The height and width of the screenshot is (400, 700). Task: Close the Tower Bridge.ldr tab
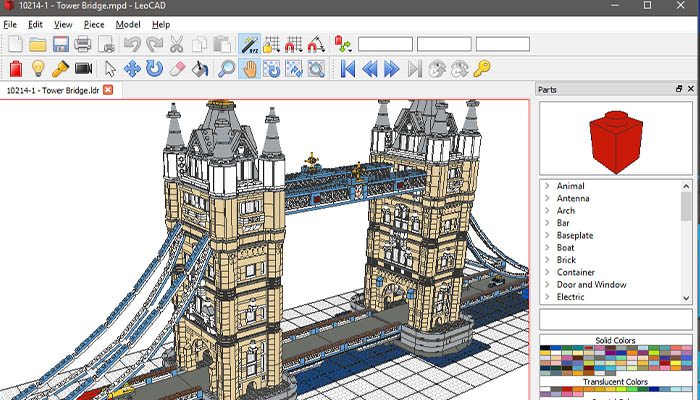(x=108, y=90)
